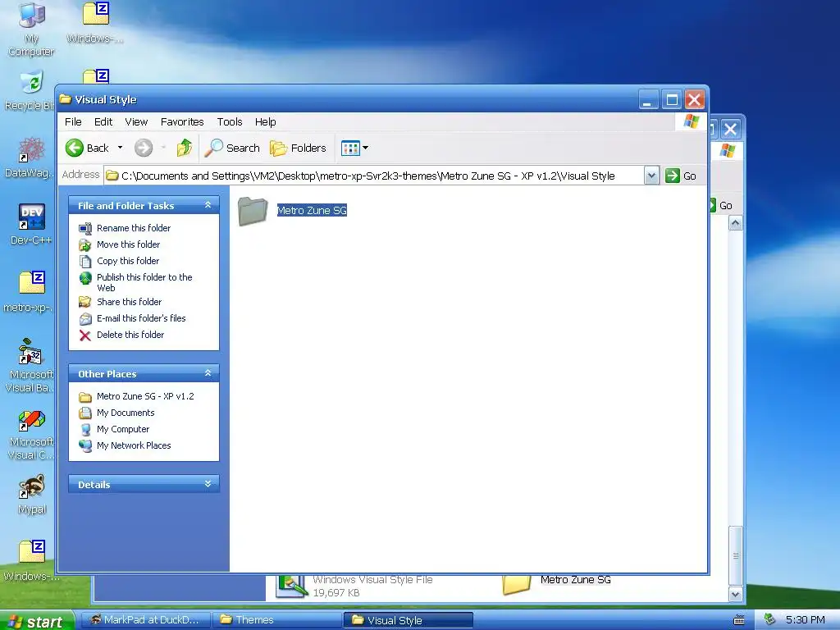Click Copy this folder
The width and height of the screenshot is (840, 630).
pos(128,261)
